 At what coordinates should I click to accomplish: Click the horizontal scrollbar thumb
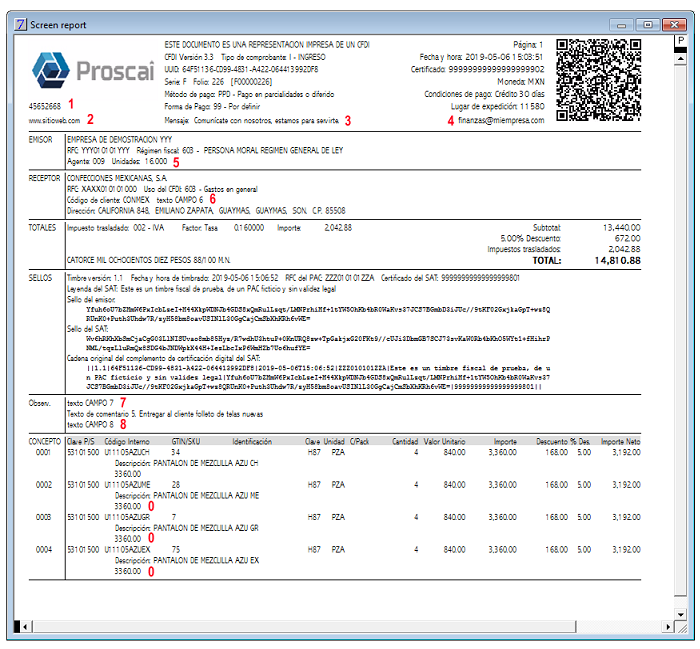(x=303, y=627)
